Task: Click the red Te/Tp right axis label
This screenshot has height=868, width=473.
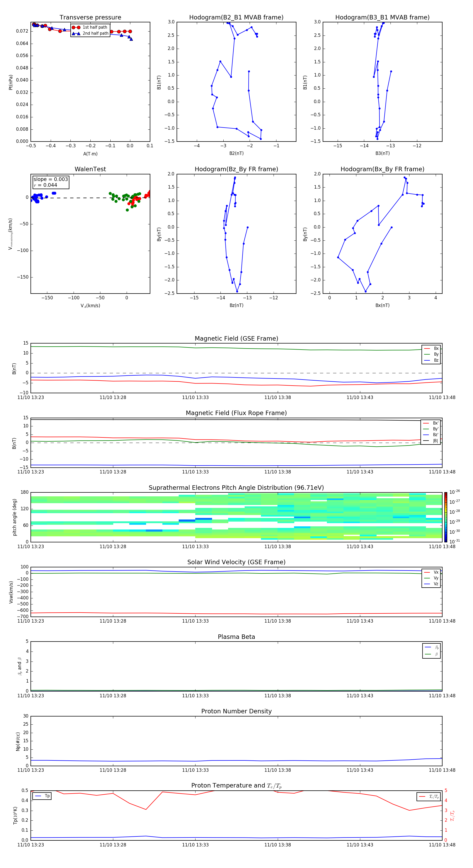Action: click(x=453, y=815)
